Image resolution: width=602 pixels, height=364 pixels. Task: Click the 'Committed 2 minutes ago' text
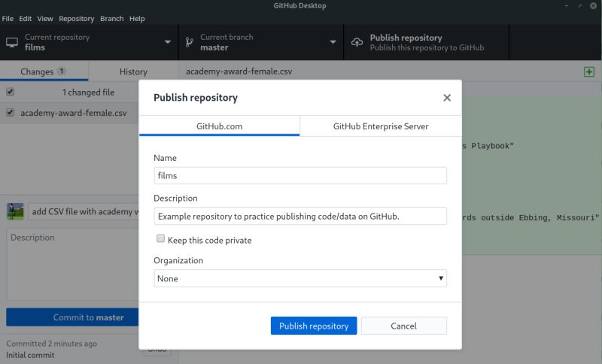[x=51, y=344]
